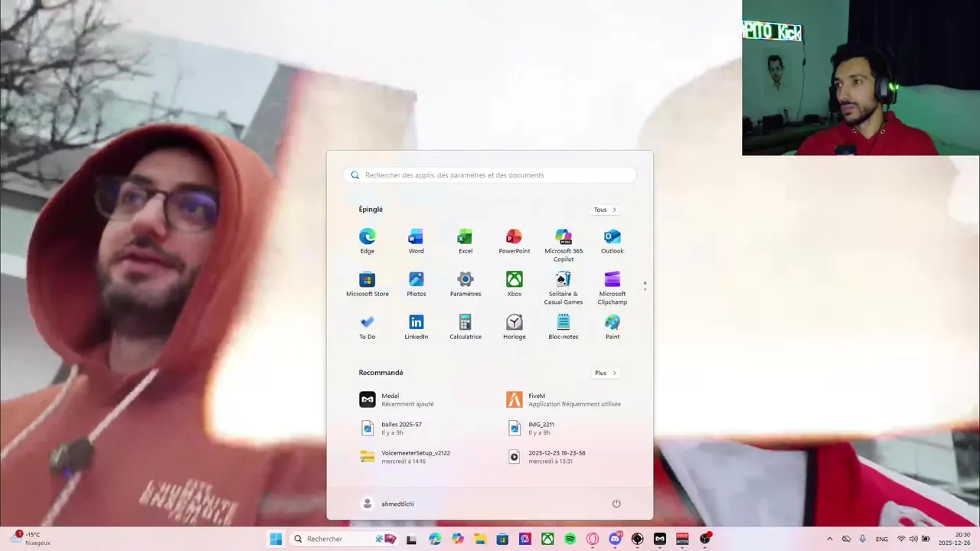980x551 pixels.
Task: Click the microphone tray icon
Action: (x=862, y=539)
